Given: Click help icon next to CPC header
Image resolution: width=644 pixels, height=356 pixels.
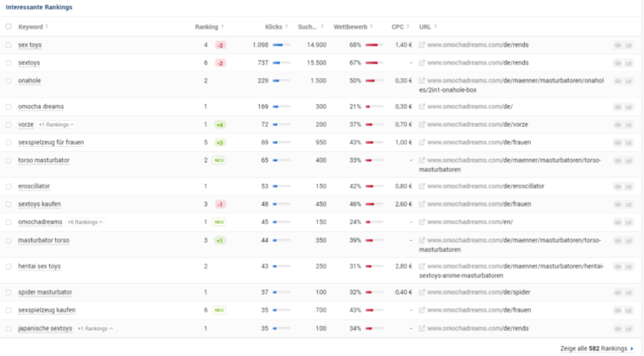Looking at the screenshot, I should coord(408,27).
